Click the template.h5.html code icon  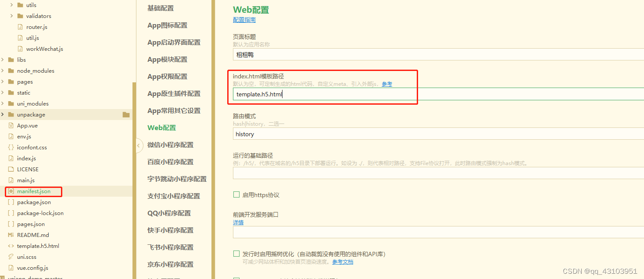[11, 246]
